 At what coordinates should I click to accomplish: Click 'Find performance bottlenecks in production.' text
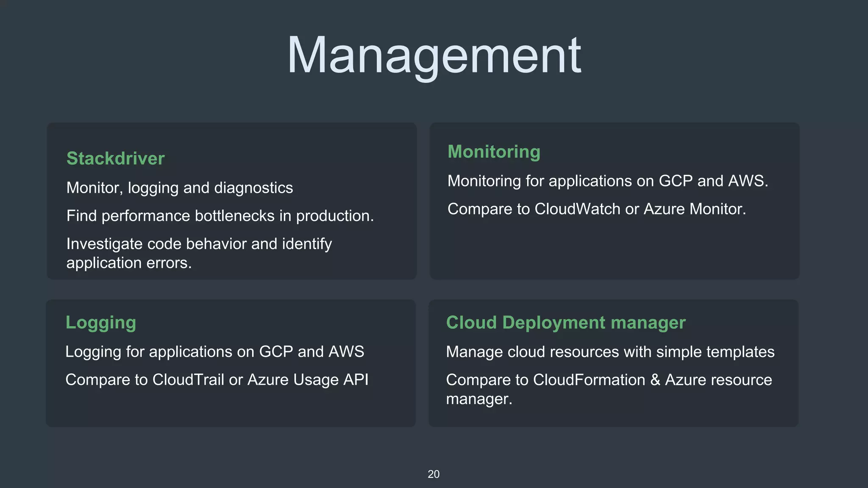220,216
